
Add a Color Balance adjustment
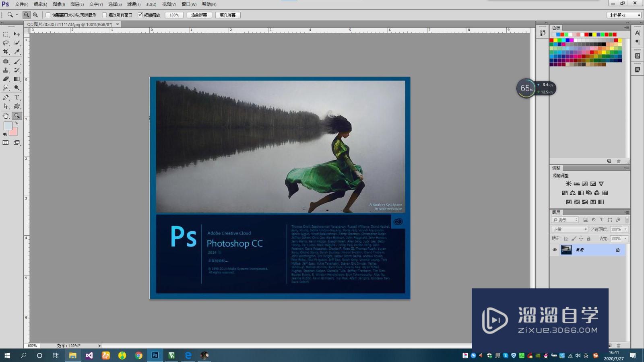pyautogui.click(x=572, y=193)
